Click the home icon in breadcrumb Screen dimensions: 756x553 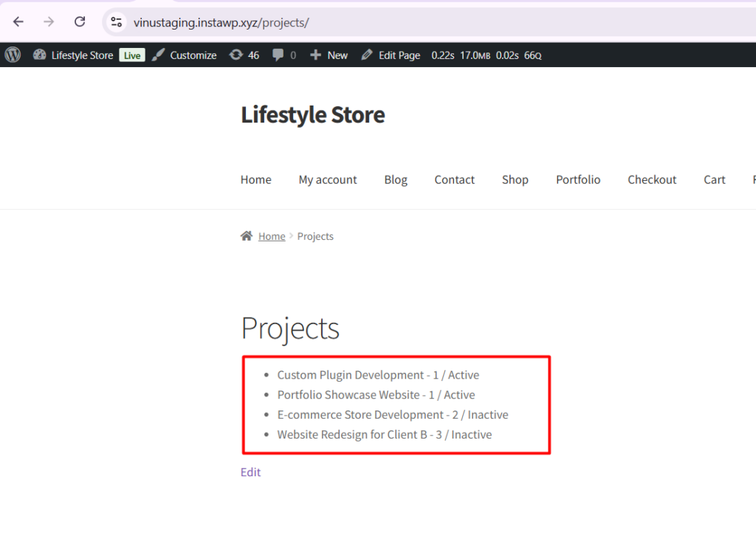[247, 236]
